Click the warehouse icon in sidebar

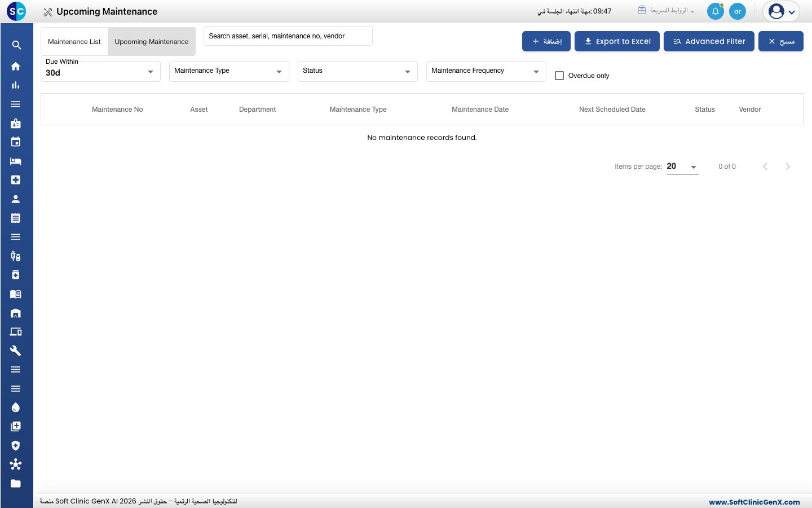tap(16, 313)
